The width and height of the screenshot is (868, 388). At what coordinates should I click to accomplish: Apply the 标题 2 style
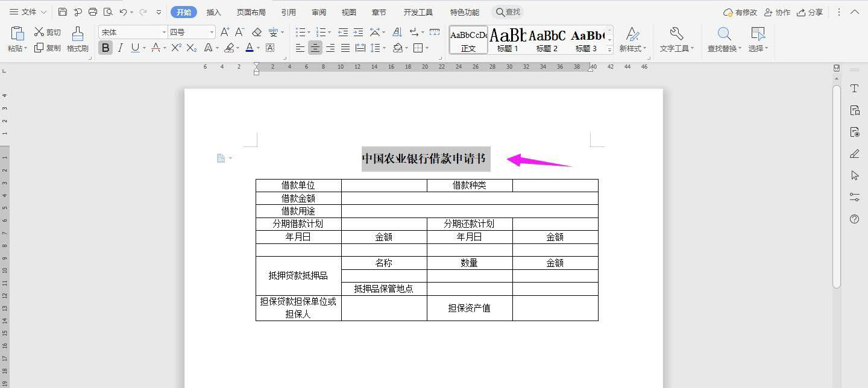pos(547,40)
